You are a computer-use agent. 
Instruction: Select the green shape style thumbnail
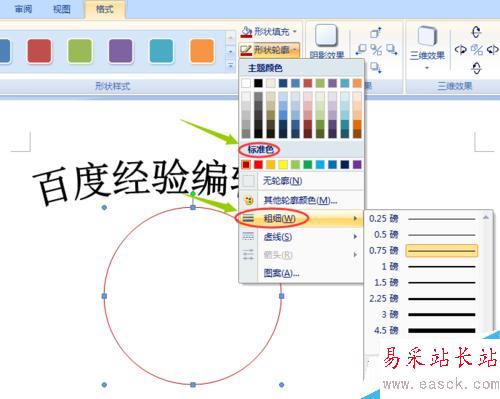click(80, 51)
